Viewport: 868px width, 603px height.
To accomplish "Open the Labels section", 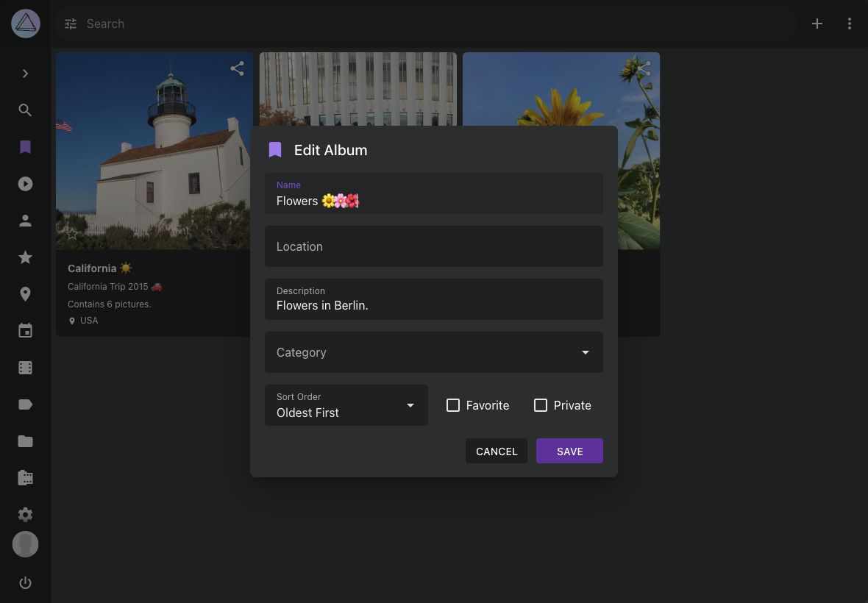I will tap(25, 404).
